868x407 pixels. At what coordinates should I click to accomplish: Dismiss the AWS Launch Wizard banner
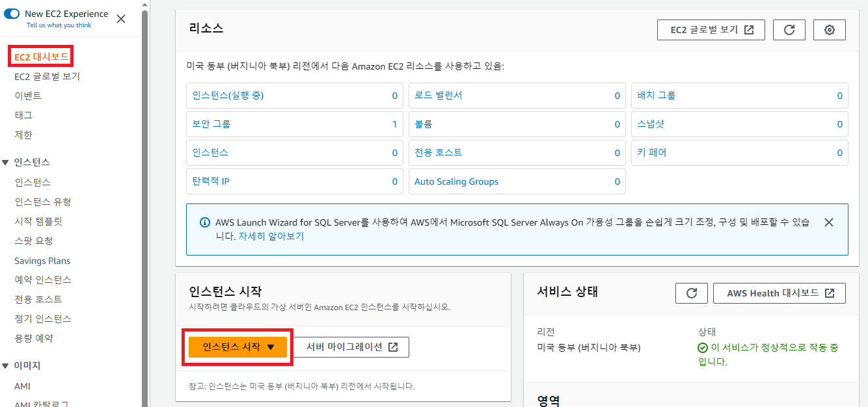click(828, 222)
